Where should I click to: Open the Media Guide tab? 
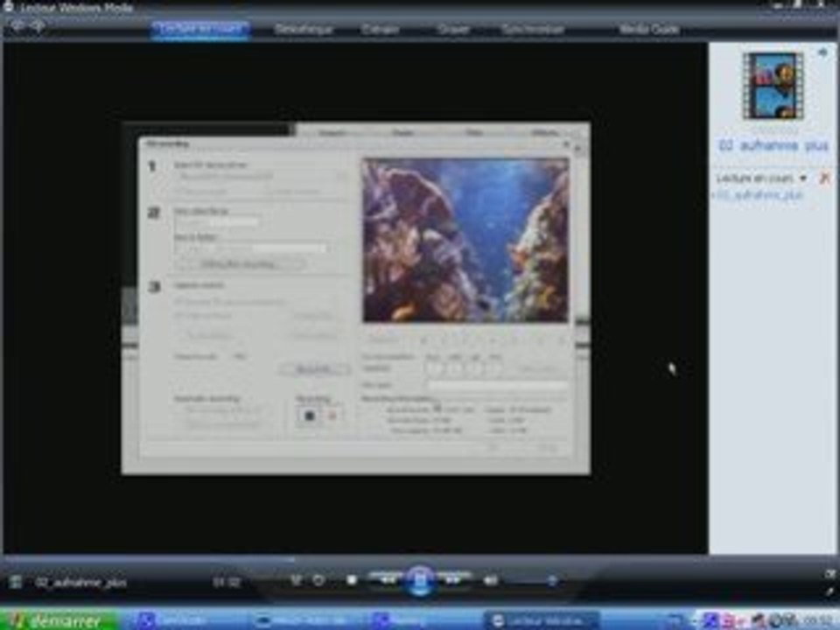tap(649, 29)
